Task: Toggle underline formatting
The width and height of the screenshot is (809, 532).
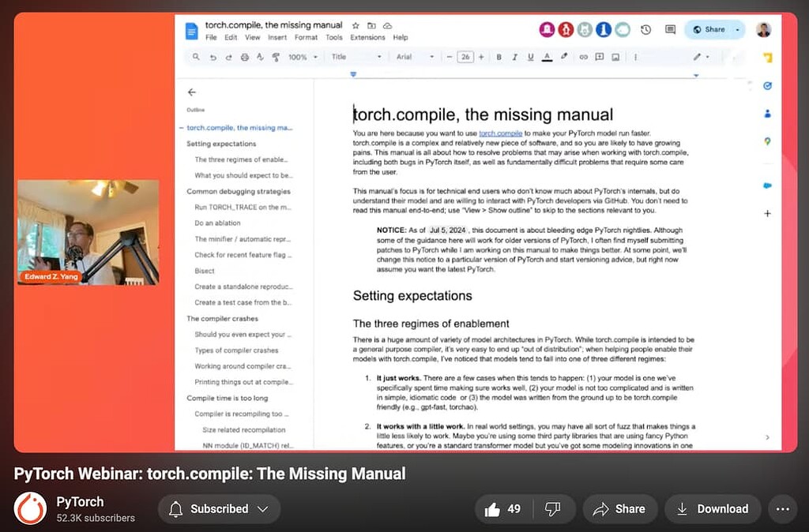Action: pos(530,57)
